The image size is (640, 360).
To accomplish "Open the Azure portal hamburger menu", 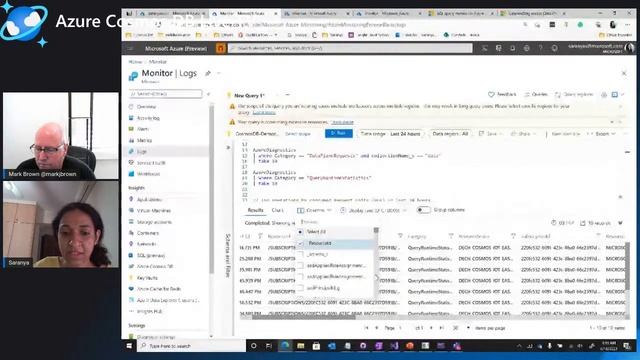I will tap(130, 48).
